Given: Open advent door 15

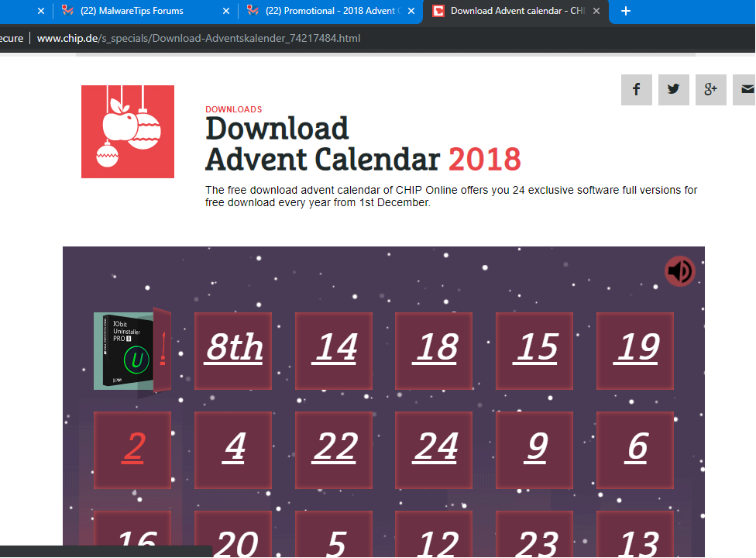Looking at the screenshot, I should (534, 350).
